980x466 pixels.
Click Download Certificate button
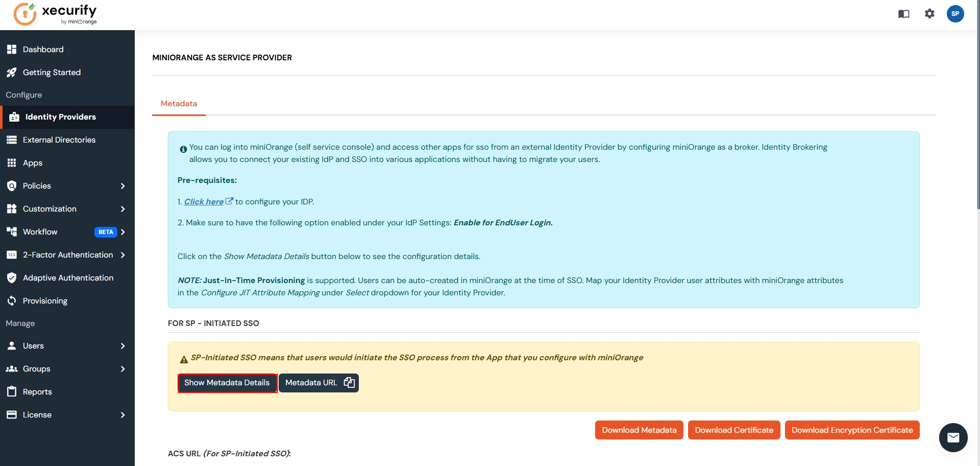point(734,430)
